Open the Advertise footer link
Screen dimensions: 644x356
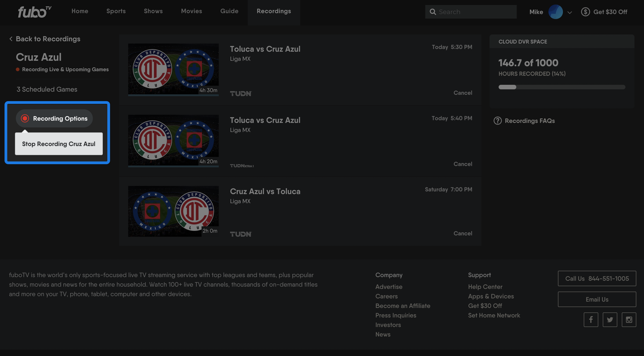tap(389, 287)
